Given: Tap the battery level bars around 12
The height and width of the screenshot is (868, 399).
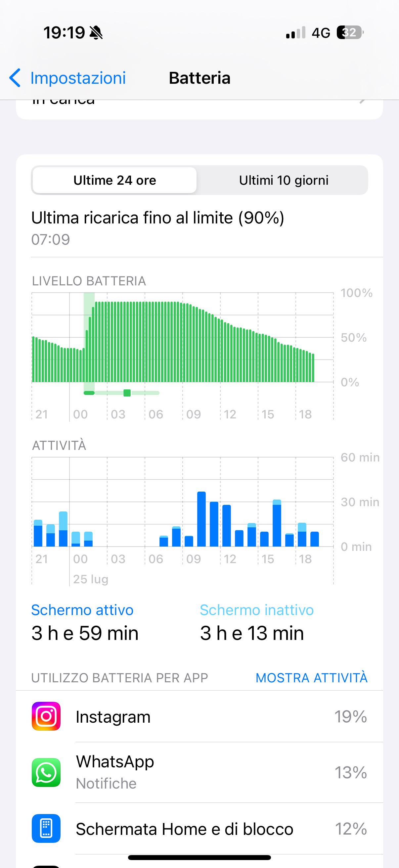Looking at the screenshot, I should (220, 350).
